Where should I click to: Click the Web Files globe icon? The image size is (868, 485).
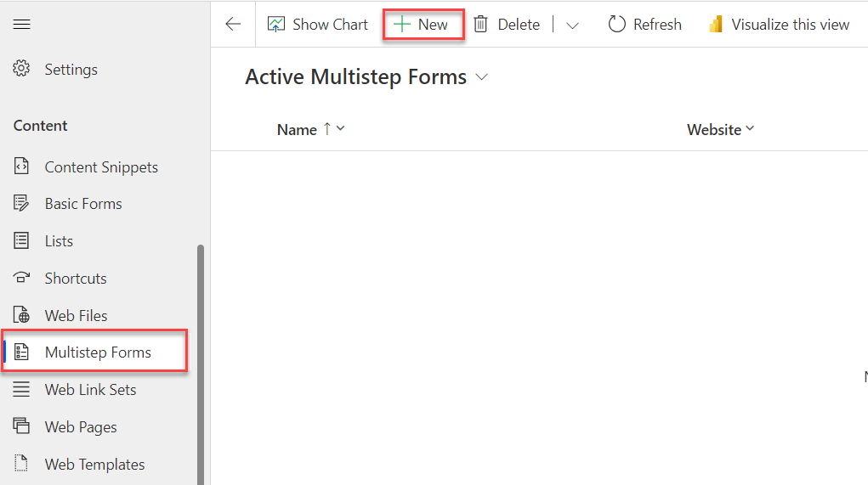[x=22, y=315]
